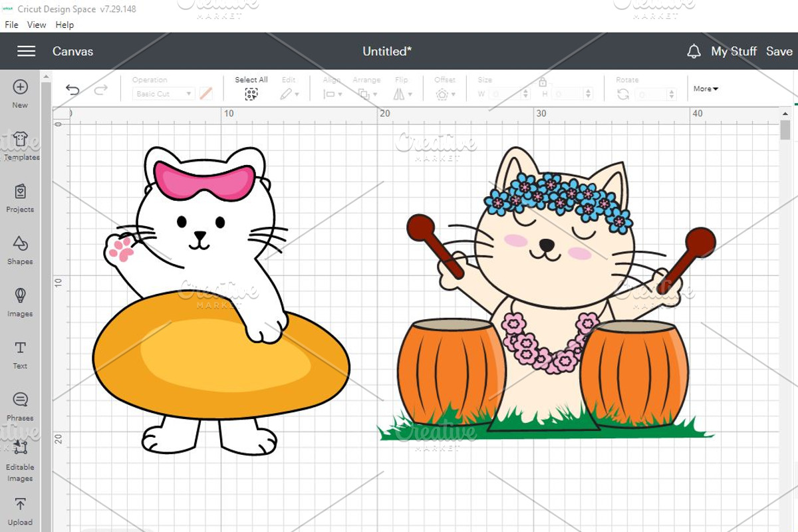Click the Size height field
This screenshot has width=798, height=532.
point(569,94)
